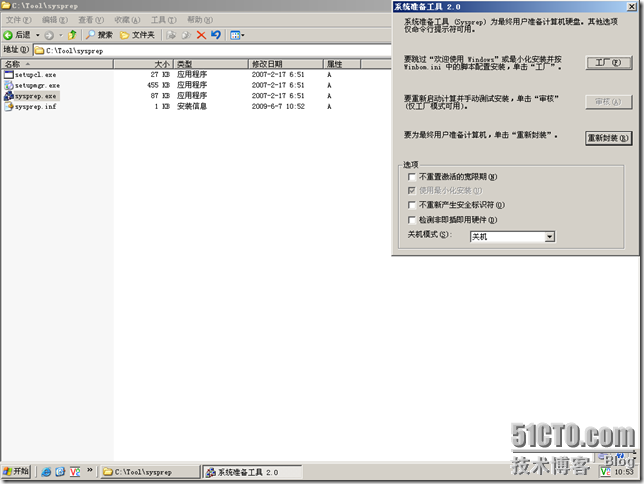Select the setupmgr.exe file icon

[x=9, y=85]
